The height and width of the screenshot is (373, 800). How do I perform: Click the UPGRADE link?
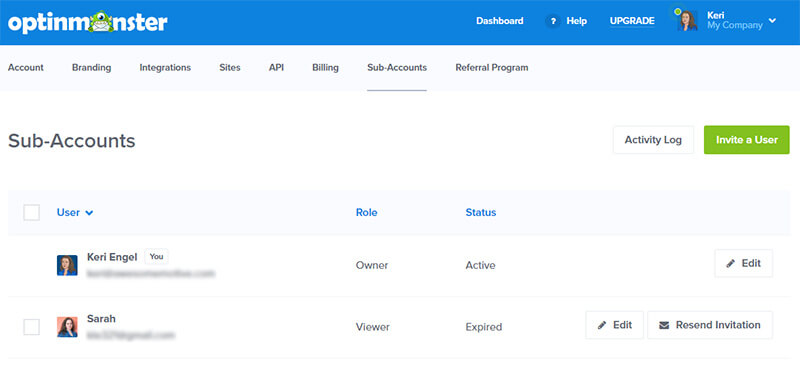click(632, 21)
